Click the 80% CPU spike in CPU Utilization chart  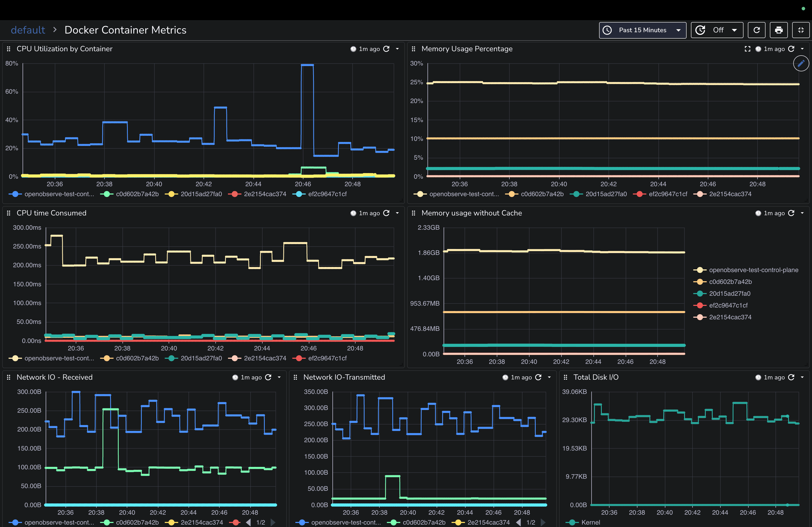tap(307, 65)
